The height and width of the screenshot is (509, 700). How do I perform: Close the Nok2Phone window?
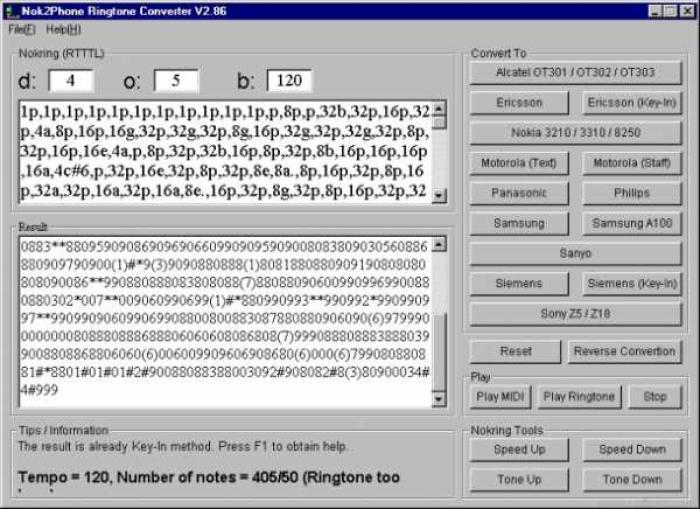click(687, 11)
